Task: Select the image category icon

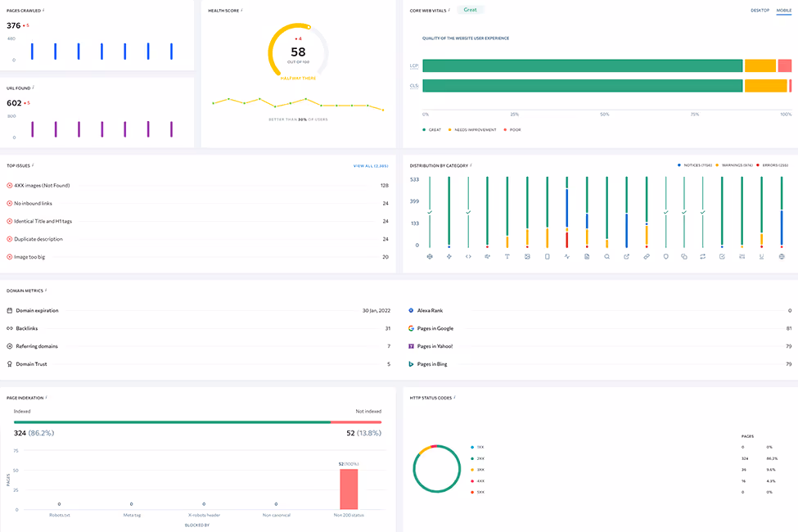Action: (x=527, y=256)
